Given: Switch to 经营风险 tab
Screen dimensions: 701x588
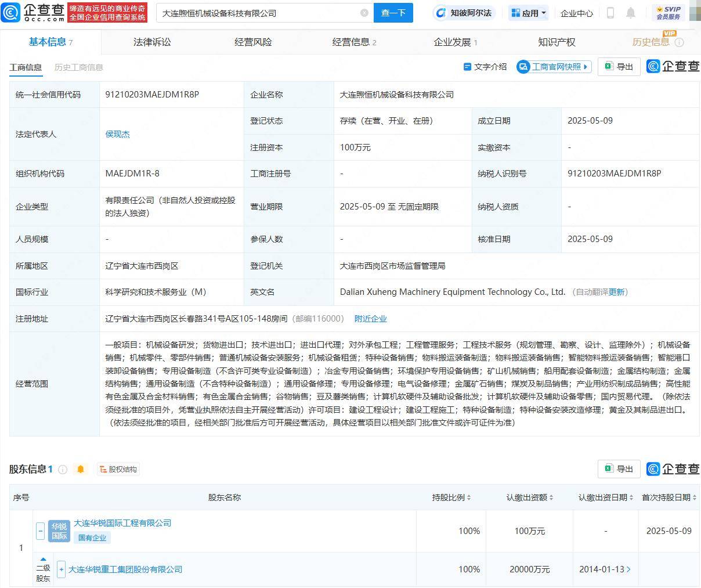Looking at the screenshot, I should [x=253, y=42].
